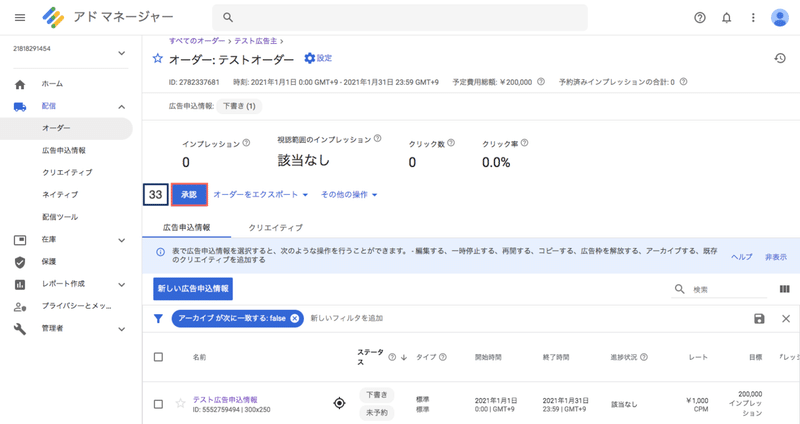This screenshot has width=800, height=424.
Task: Open order 設定 gear settings
Action: click(x=318, y=58)
